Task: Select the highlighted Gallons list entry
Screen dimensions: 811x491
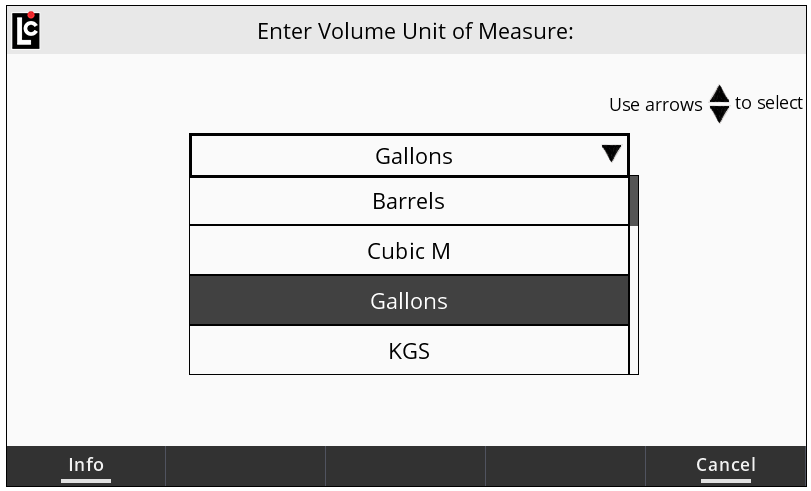Action: click(x=409, y=301)
